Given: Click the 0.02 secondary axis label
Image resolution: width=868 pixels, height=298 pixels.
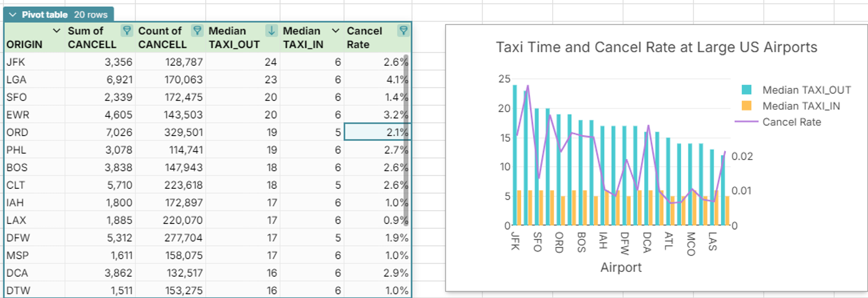Looking at the screenshot, I should coord(742,156).
